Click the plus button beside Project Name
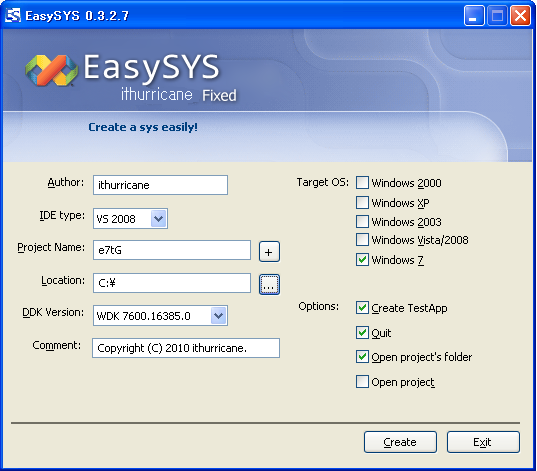The image size is (537, 471). click(269, 252)
